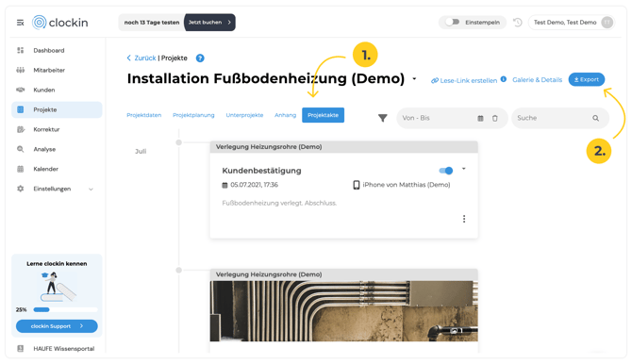Image resolution: width=632 pixels, height=364 pixels.
Task: Toggle the Einstempeln switch
Action: [x=452, y=23]
